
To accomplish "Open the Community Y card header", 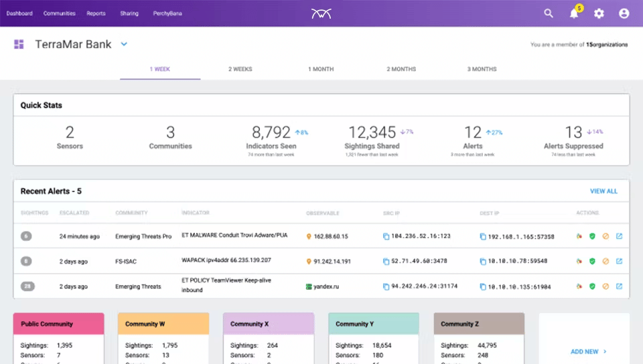I will (374, 324).
